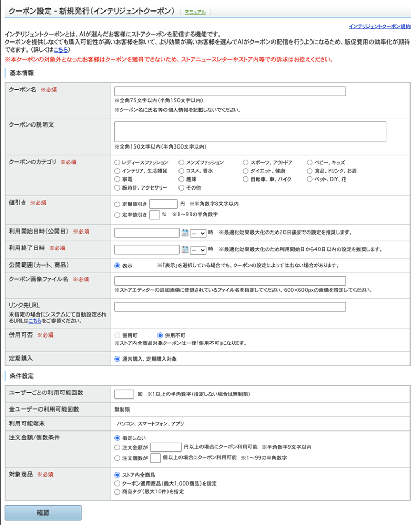Choose スポーツ、アウトドア category
This screenshot has width=420, height=525.
246,162
